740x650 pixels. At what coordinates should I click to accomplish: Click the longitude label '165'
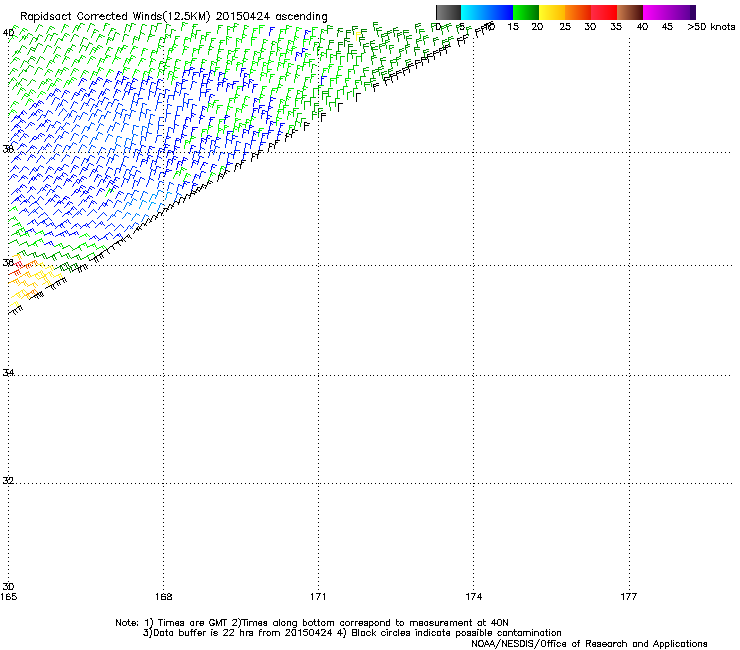[8, 597]
